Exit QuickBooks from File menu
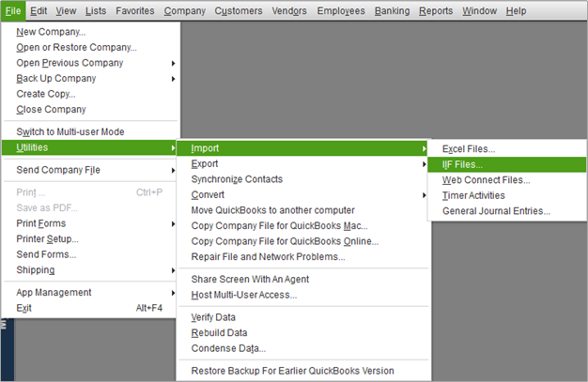The image size is (588, 382). (x=89, y=308)
